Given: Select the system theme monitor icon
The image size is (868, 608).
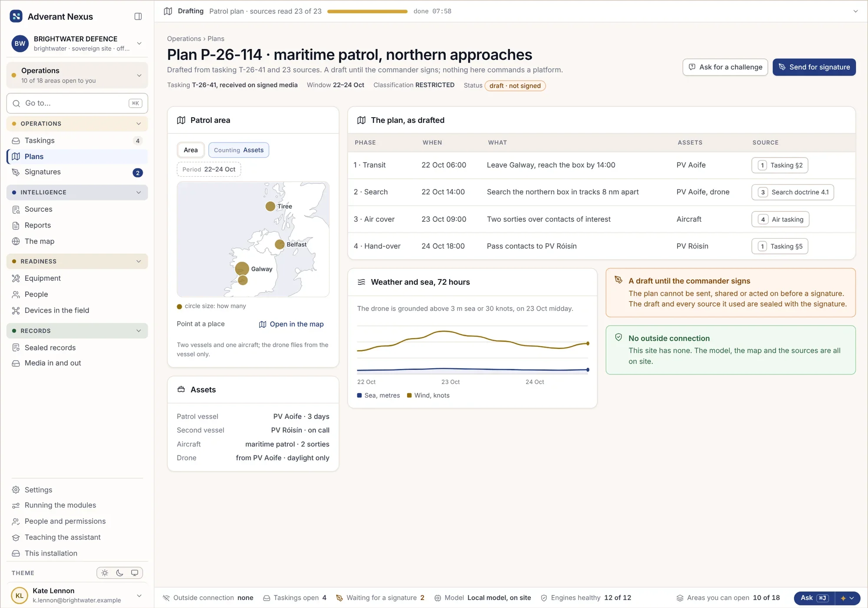Looking at the screenshot, I should coord(135,573).
